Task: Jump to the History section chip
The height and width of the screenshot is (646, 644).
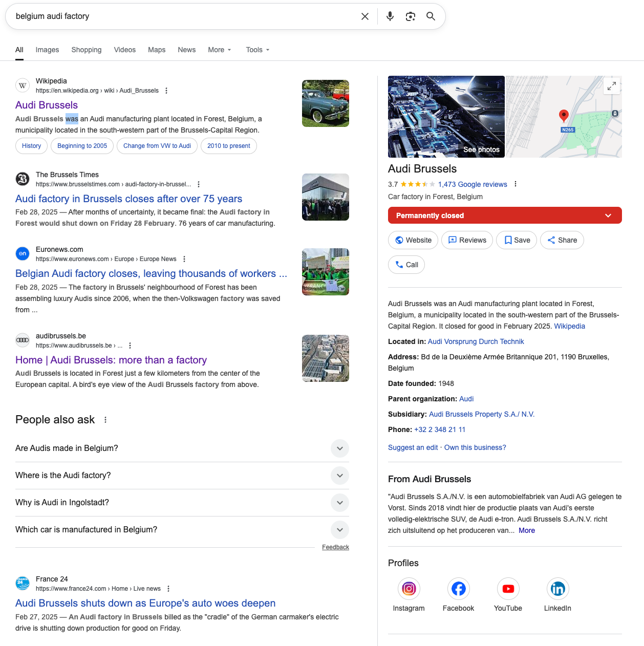Action: point(32,146)
